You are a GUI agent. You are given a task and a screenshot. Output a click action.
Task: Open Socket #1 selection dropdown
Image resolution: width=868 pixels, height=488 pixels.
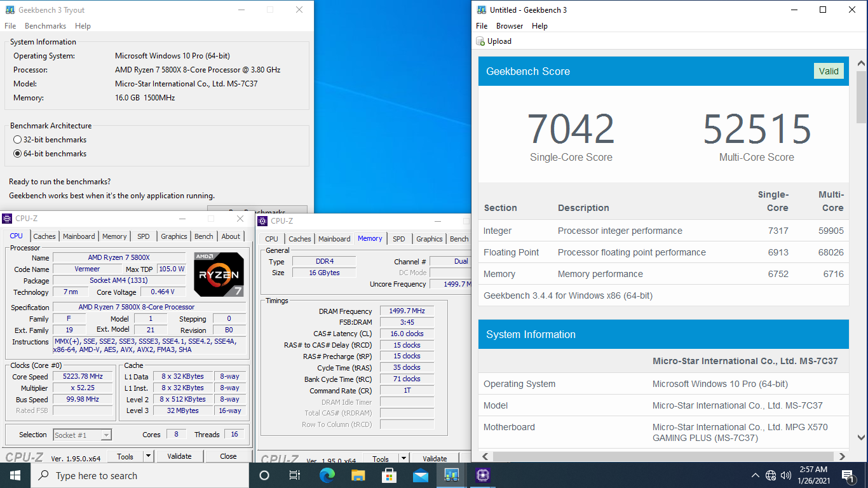[x=82, y=435]
